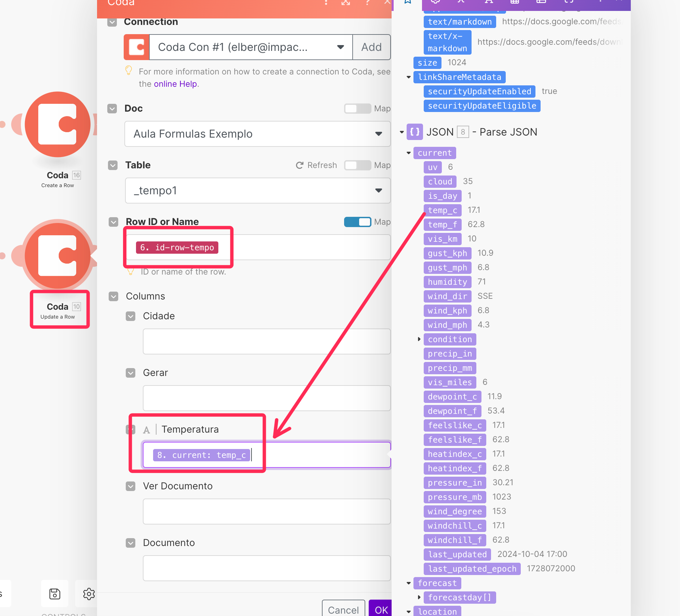Click the Add connection button

(x=371, y=47)
